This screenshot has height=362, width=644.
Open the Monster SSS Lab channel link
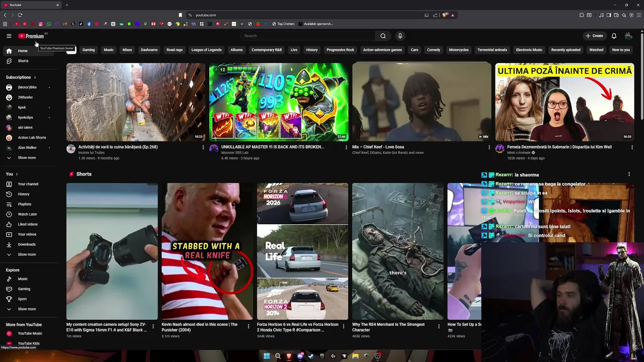click(235, 152)
